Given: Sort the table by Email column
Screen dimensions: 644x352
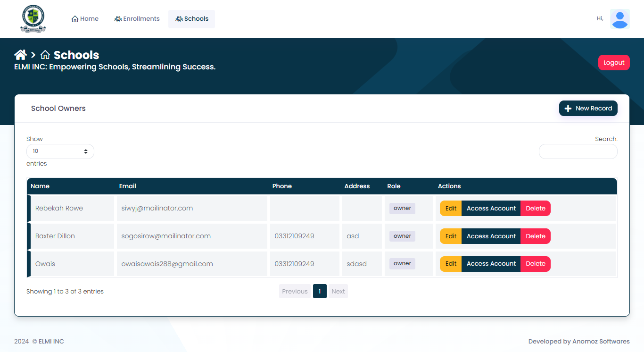Looking at the screenshot, I should (128, 186).
